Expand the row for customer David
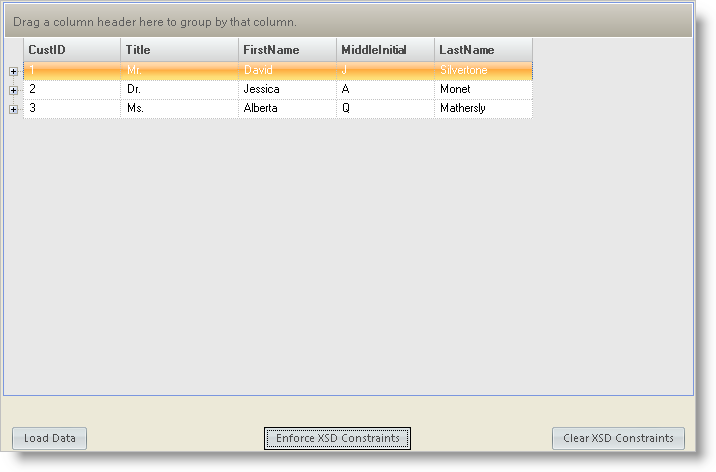Image resolution: width=716 pixels, height=472 pixels. [x=14, y=71]
